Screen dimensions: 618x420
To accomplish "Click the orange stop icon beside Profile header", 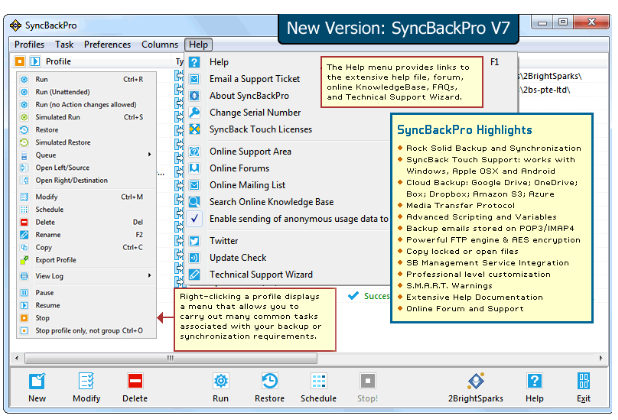I will pos(20,61).
